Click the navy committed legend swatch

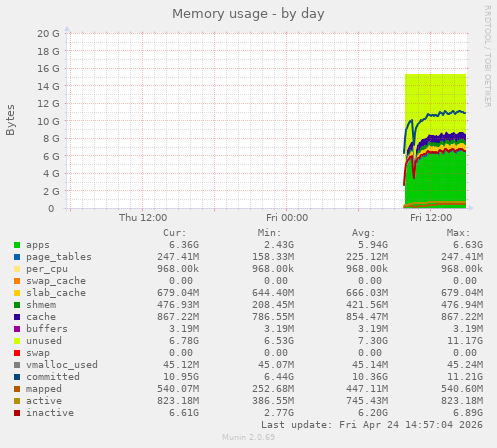click(x=17, y=377)
